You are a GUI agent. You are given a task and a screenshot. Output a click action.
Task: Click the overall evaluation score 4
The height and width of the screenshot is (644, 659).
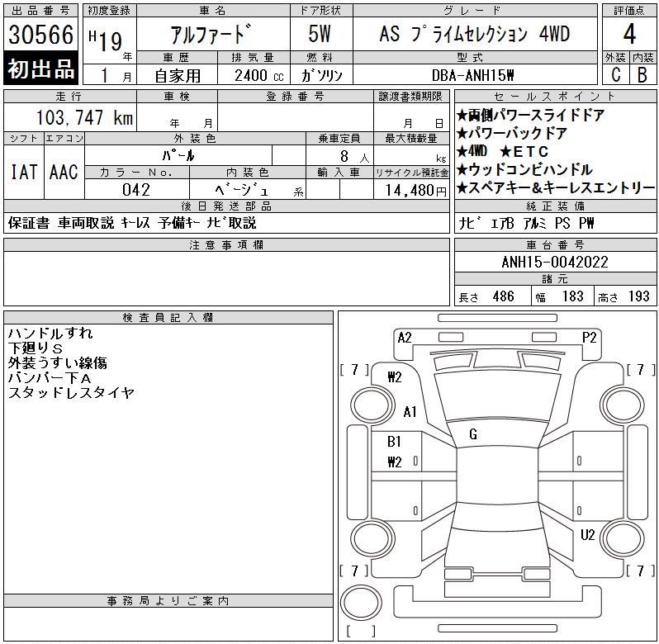(x=629, y=35)
